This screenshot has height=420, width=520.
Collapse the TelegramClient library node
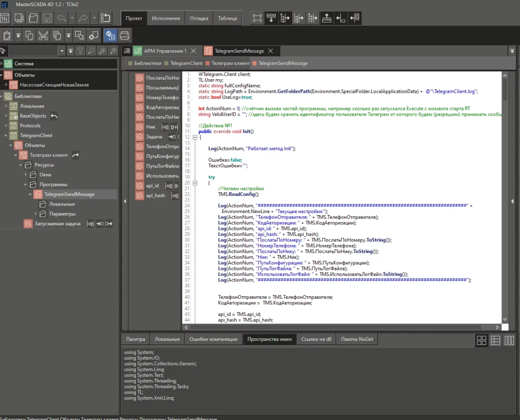click(7, 136)
